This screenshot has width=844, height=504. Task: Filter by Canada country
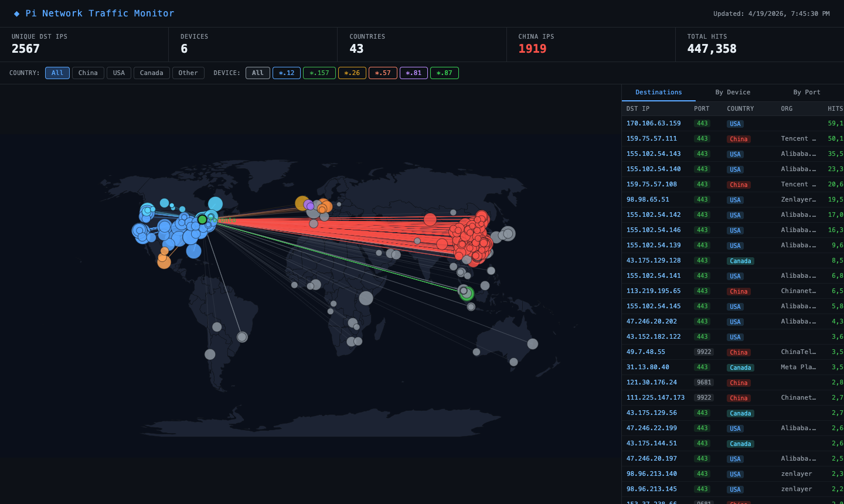[x=152, y=73]
